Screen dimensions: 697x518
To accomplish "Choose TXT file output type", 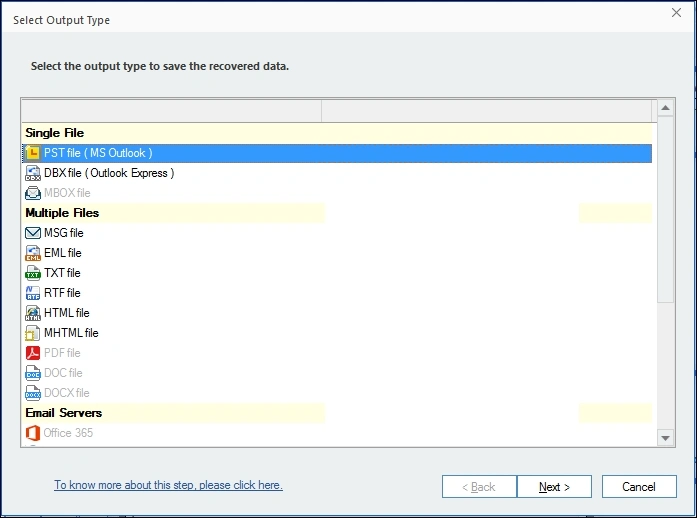I will tap(336, 273).
